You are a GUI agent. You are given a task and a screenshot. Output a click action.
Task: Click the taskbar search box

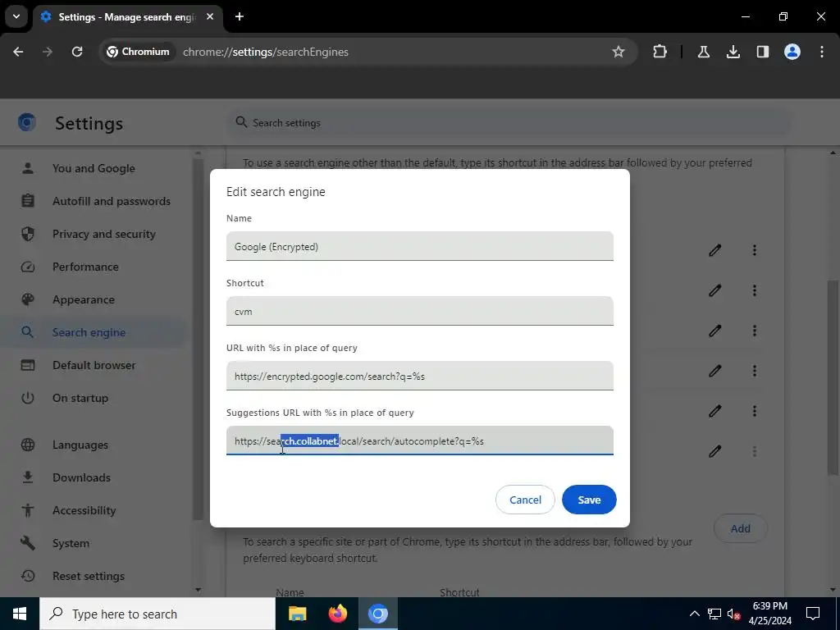click(x=157, y=614)
